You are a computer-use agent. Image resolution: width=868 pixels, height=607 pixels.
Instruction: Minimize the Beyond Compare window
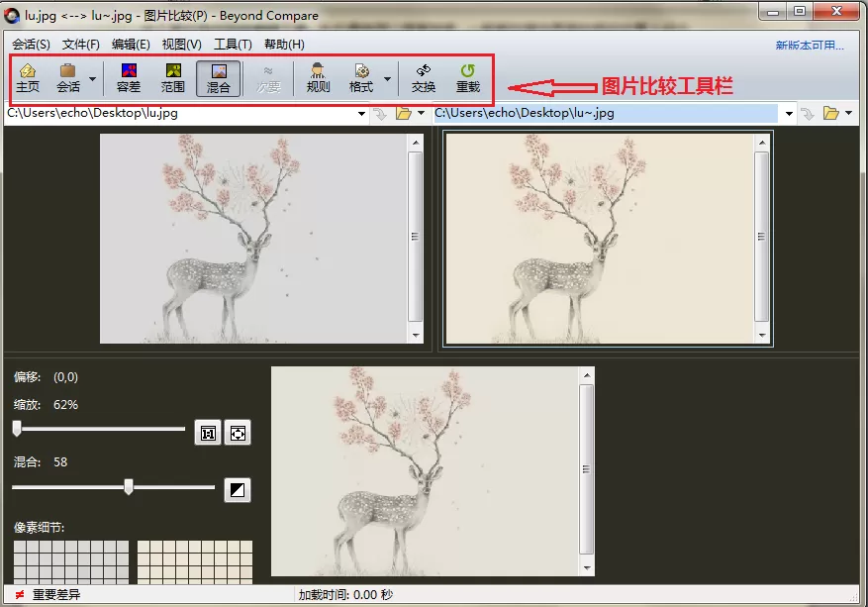coord(773,11)
